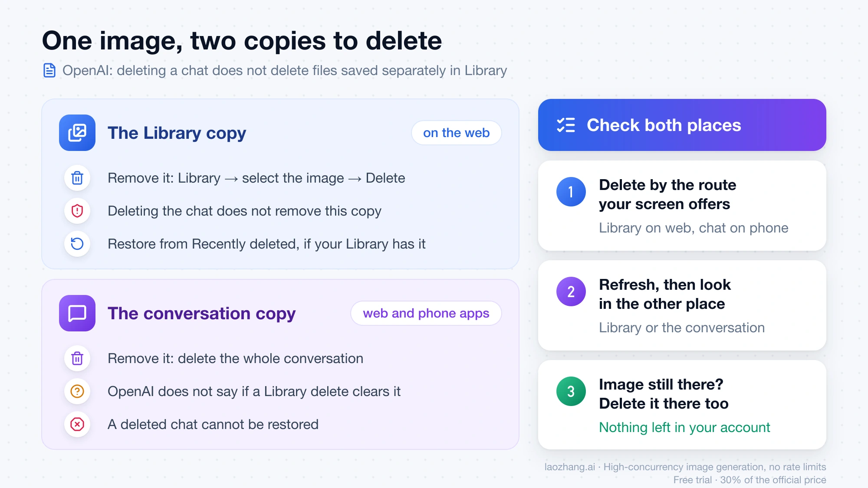Click the title 'One image, two copies to delete'

[242, 41]
